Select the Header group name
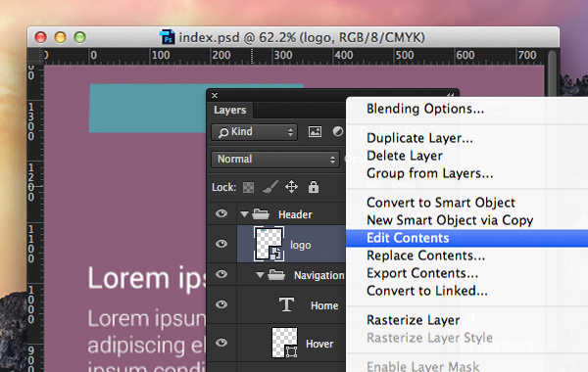The height and width of the screenshot is (372, 588). click(295, 214)
